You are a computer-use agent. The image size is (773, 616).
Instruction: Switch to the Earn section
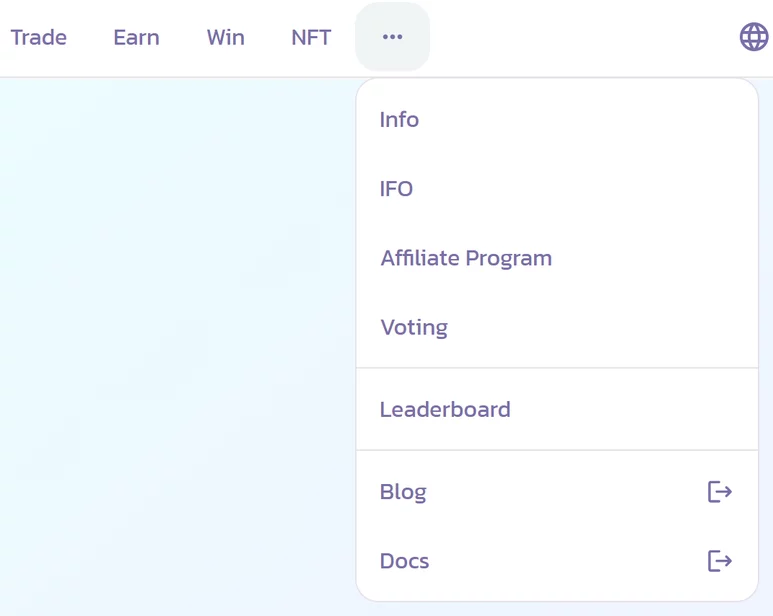[x=136, y=37]
